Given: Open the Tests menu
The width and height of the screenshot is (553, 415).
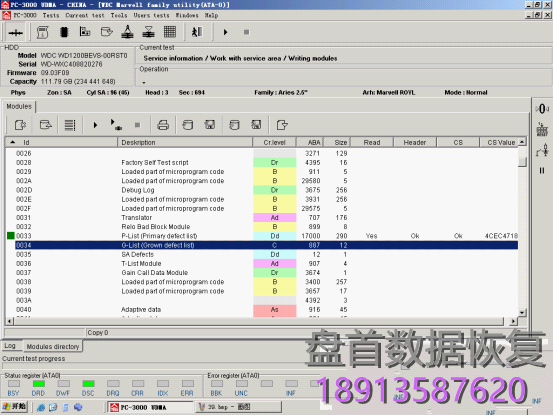Looking at the screenshot, I should pyautogui.click(x=51, y=16).
